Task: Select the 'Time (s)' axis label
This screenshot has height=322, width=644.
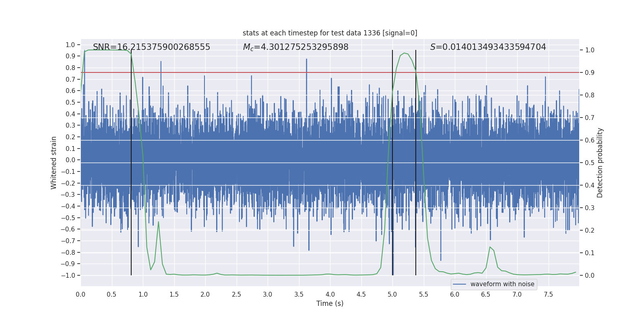Action: pos(330,303)
